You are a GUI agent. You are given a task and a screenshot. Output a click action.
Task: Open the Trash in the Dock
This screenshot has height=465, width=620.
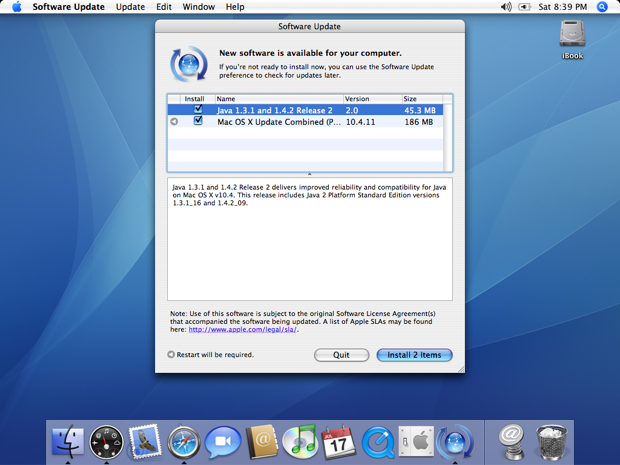coord(551,442)
